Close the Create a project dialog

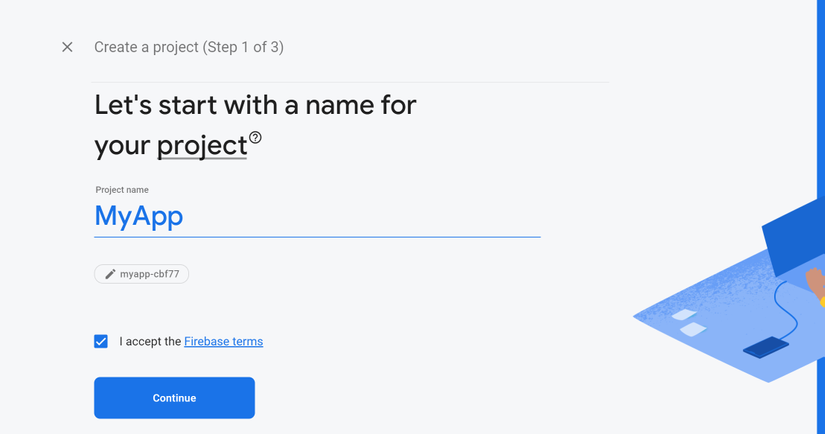[67, 47]
